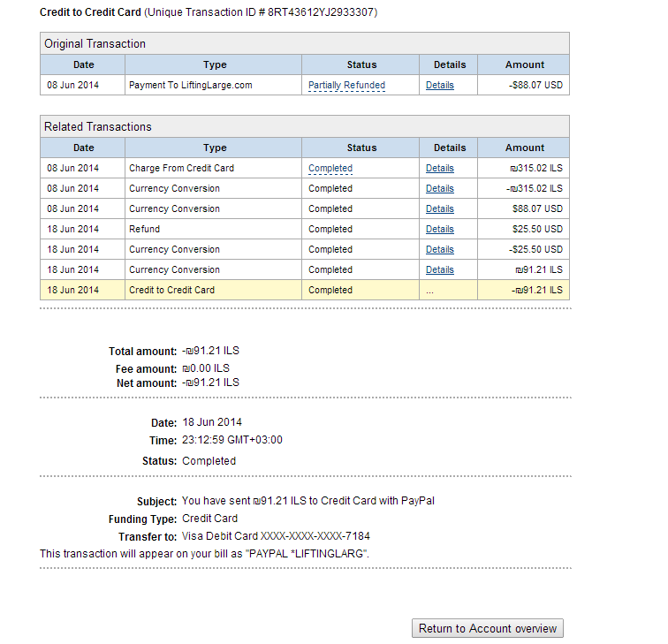Open Details for the -₪315.02 ILS currency conversion
The height and width of the screenshot is (644, 668).
tap(440, 189)
